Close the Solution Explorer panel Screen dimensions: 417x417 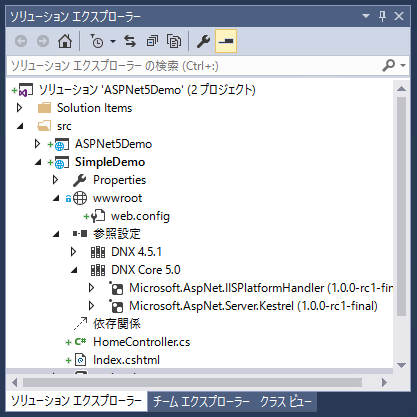[x=399, y=16]
